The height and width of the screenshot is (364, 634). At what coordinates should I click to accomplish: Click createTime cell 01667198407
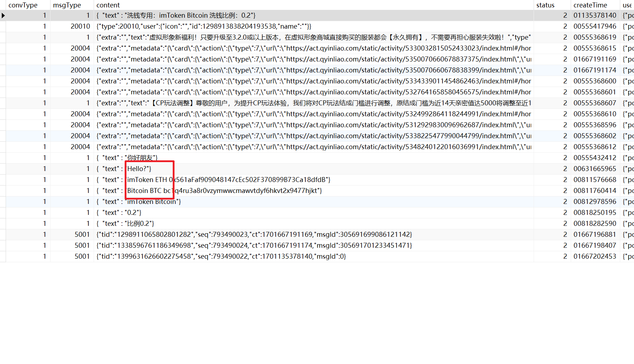coord(595,246)
